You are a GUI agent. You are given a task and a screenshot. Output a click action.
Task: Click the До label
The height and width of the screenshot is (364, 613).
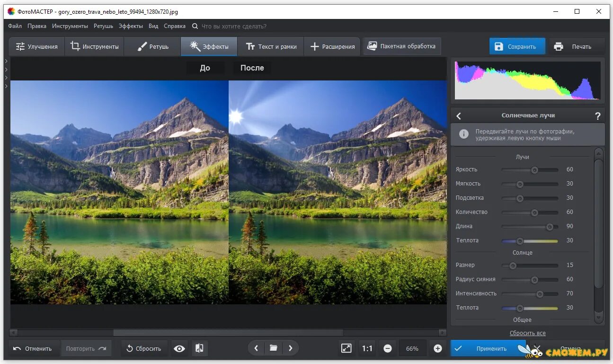pyautogui.click(x=205, y=68)
